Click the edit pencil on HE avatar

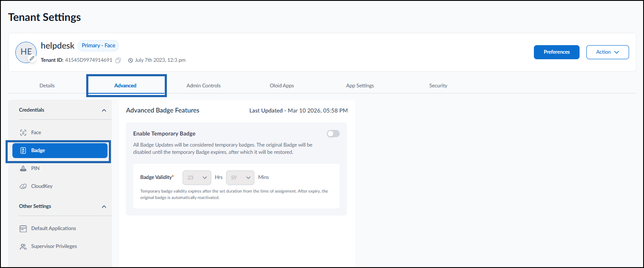(32, 58)
